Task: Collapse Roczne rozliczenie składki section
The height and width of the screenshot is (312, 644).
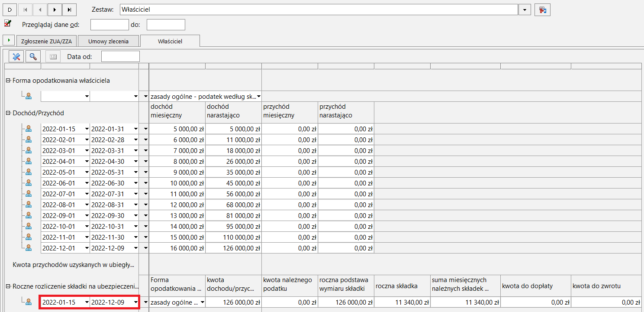Action: [x=8, y=286]
